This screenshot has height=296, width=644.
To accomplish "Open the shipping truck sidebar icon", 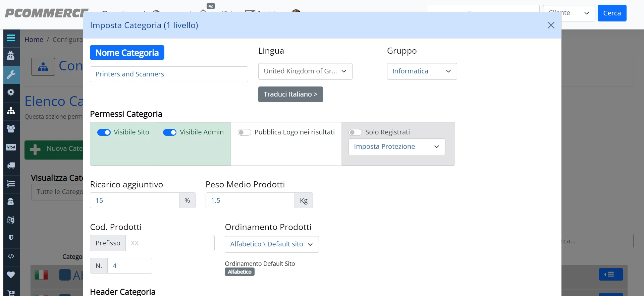I will 11,165.
